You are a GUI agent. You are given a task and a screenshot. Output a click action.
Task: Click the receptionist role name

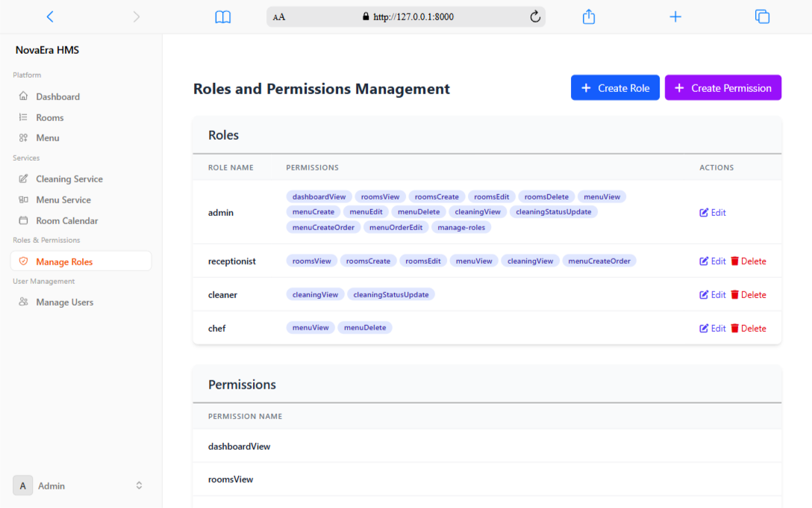tap(232, 261)
